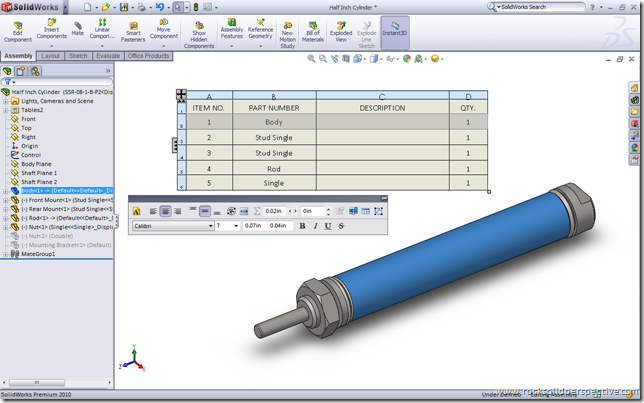The width and height of the screenshot is (644, 403).
Task: Expand the Tables2 folder
Action: (6, 110)
